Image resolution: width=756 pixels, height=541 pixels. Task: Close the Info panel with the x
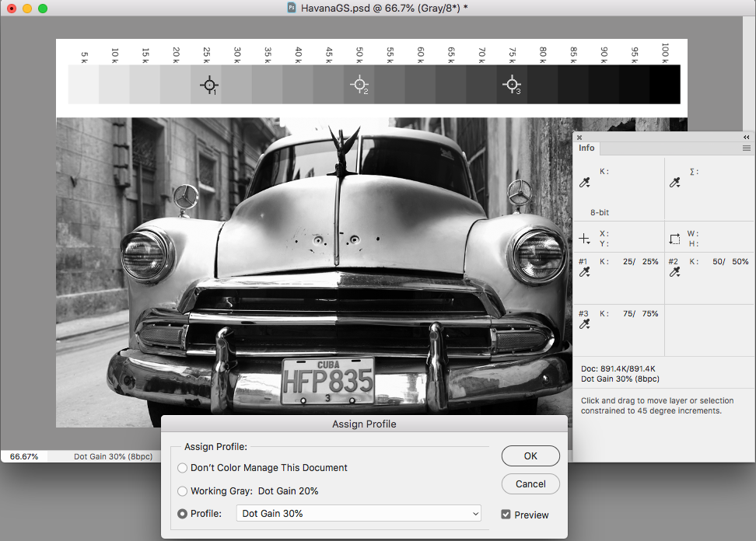[x=579, y=137]
